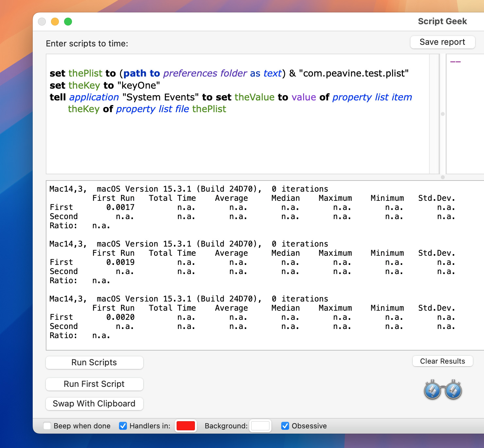Click the Script Geek window title
Viewport: 484px width, 448px height.
[x=442, y=21]
